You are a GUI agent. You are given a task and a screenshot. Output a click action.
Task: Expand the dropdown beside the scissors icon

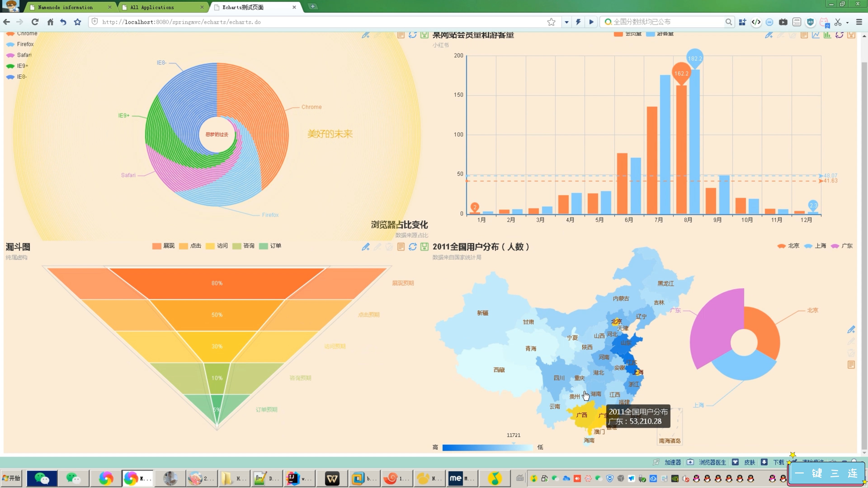coord(847,22)
